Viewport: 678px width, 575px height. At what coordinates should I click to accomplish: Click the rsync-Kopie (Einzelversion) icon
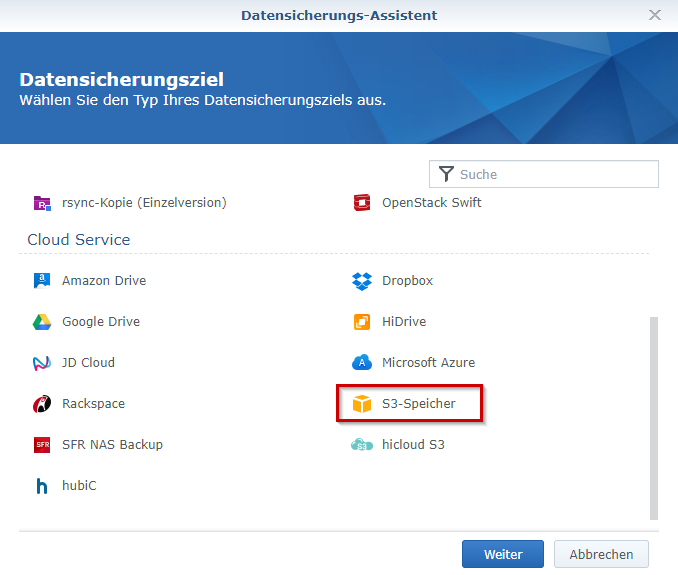(x=42, y=203)
